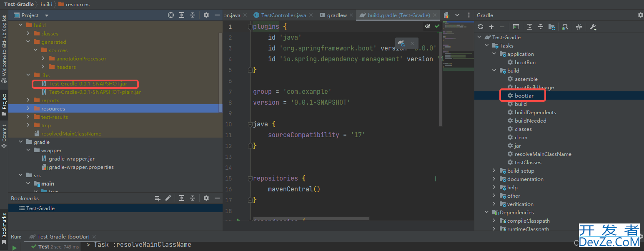Open the editor tabs overflow dropdown
Image resolution: width=644 pixels, height=251 pixels.
(457, 15)
